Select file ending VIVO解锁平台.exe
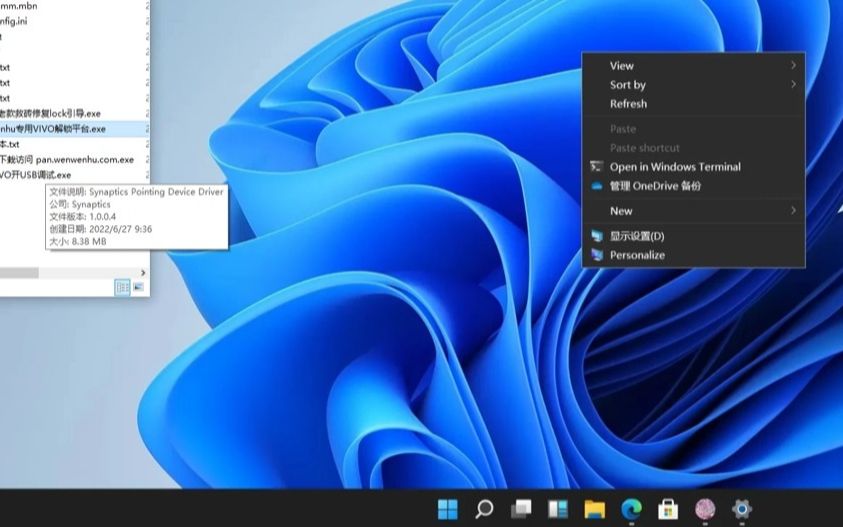This screenshot has height=527, width=843. [53, 129]
